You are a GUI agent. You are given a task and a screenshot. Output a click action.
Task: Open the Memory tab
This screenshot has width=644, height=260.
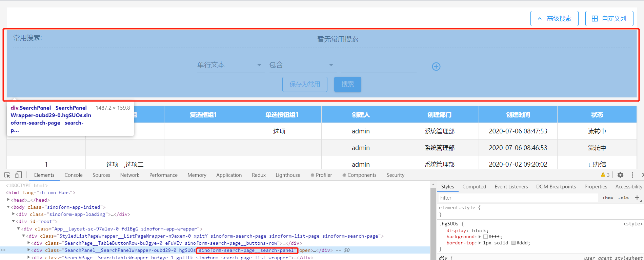pos(197,175)
